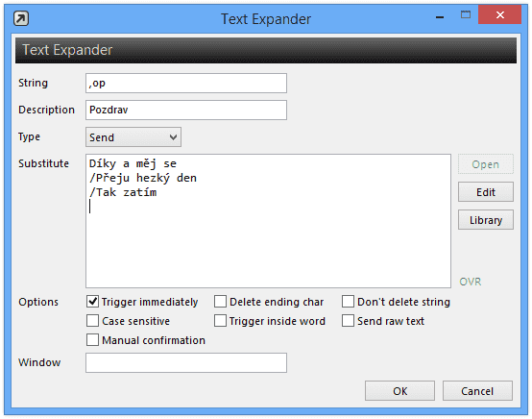This screenshot has width=532, height=419.
Task: Uncheck the Trigger immediately option
Action: (x=92, y=301)
